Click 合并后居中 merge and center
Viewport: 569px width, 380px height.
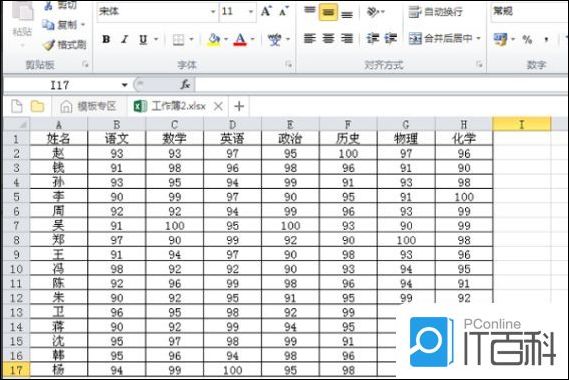pos(441,38)
